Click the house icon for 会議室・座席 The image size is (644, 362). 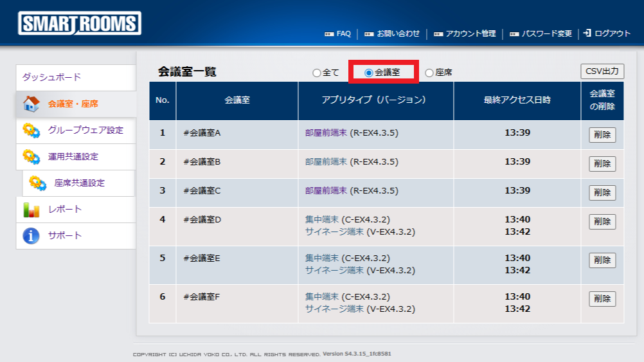[x=31, y=104]
